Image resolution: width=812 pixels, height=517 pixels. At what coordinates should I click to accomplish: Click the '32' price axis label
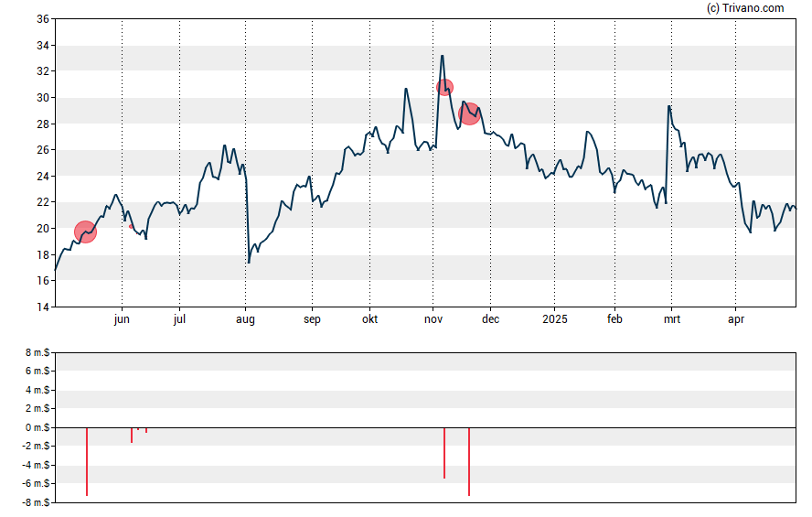point(43,71)
